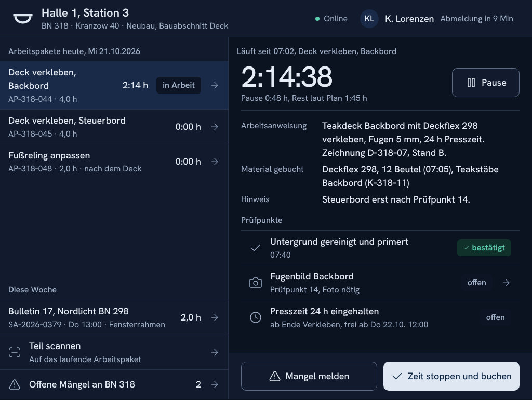The image size is (532, 400).
Task: Click Auf das laufende Arbeitspaket subtitle
Action: [x=85, y=359]
